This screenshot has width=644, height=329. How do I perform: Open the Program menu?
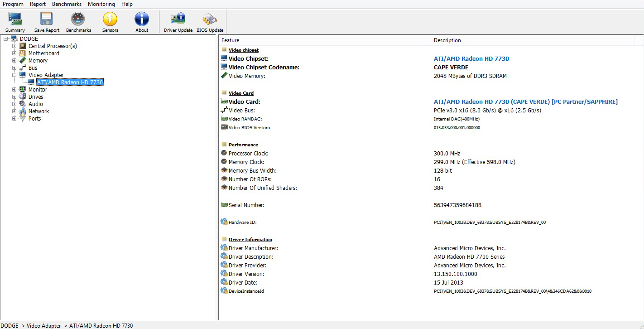(x=13, y=4)
